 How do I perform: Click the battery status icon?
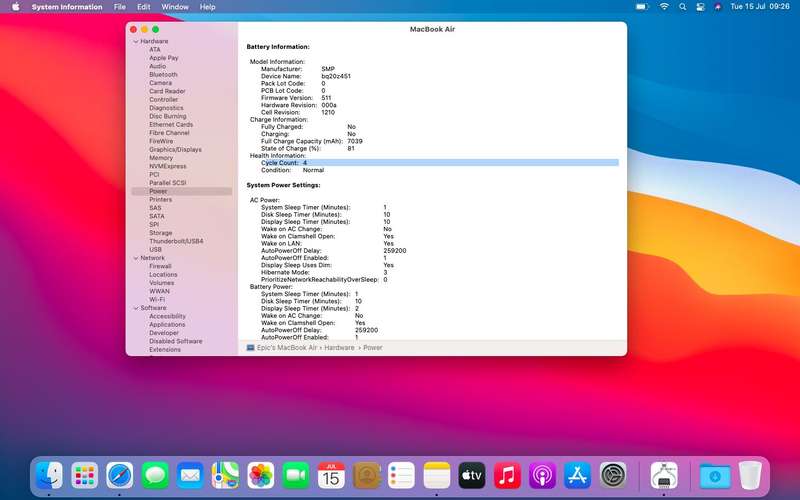642,7
